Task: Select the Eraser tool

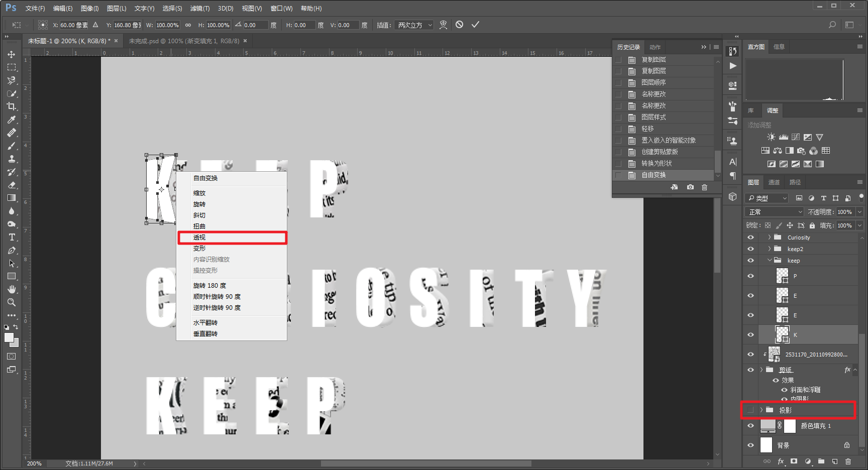Action: (11, 185)
